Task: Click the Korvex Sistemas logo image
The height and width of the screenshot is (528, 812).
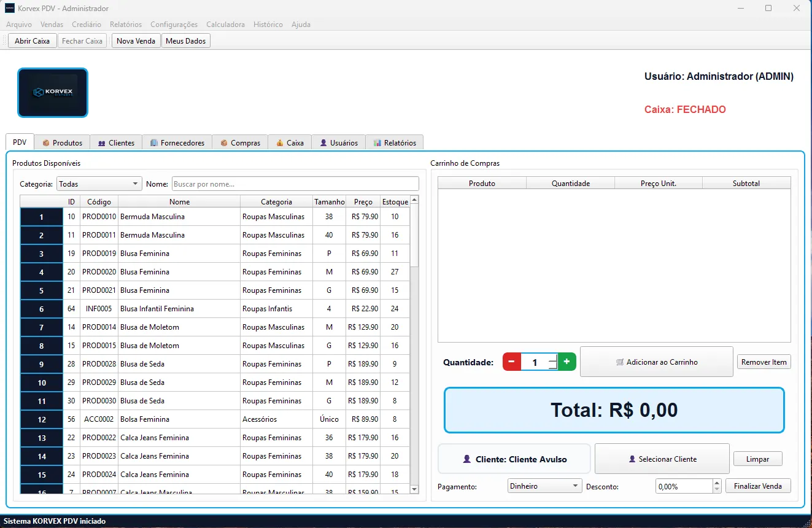Action: pos(53,93)
